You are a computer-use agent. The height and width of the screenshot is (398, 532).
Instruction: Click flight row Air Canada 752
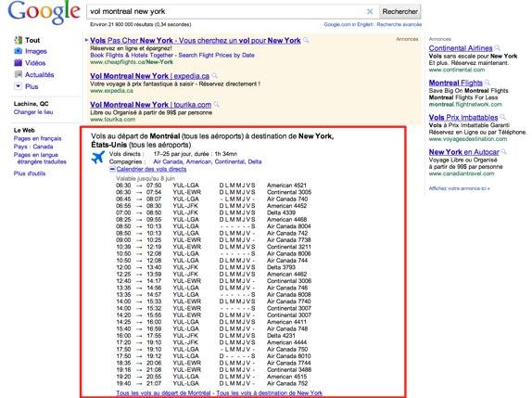(x=212, y=383)
